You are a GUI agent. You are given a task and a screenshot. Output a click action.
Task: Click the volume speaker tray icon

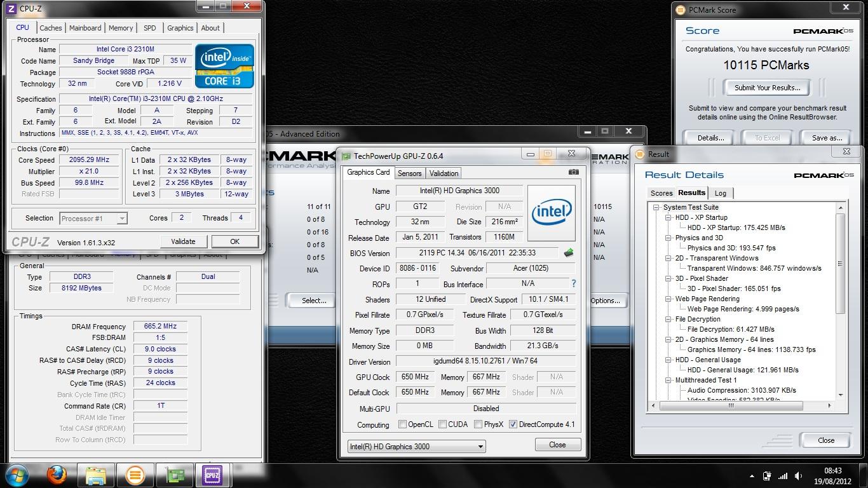798,476
